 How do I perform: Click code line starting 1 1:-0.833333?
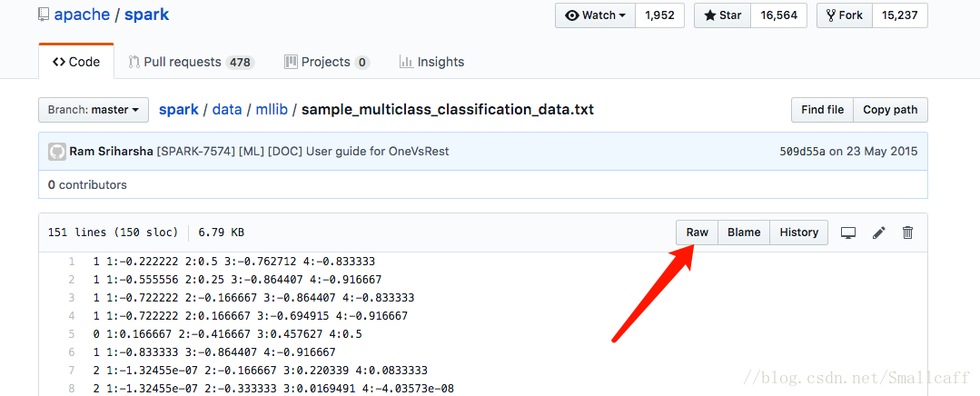pos(213,352)
